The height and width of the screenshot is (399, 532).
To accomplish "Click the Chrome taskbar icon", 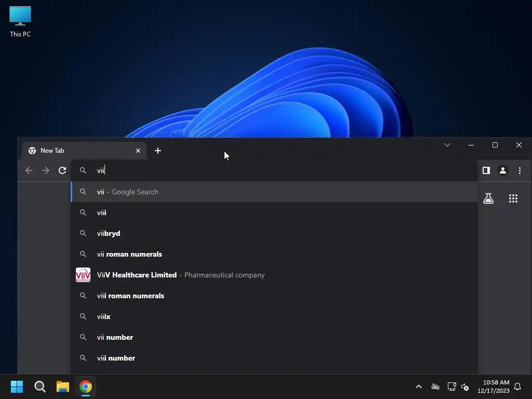I will 86,387.
